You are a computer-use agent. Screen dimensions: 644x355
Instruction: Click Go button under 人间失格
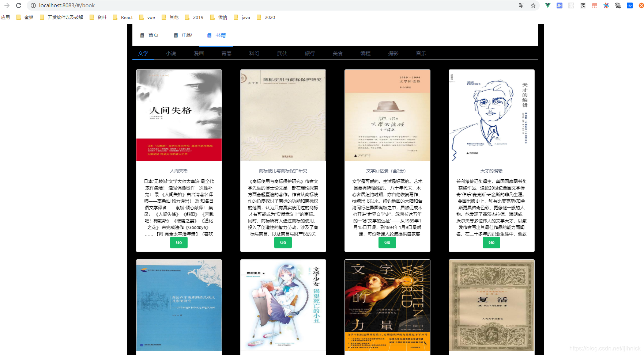point(179,243)
